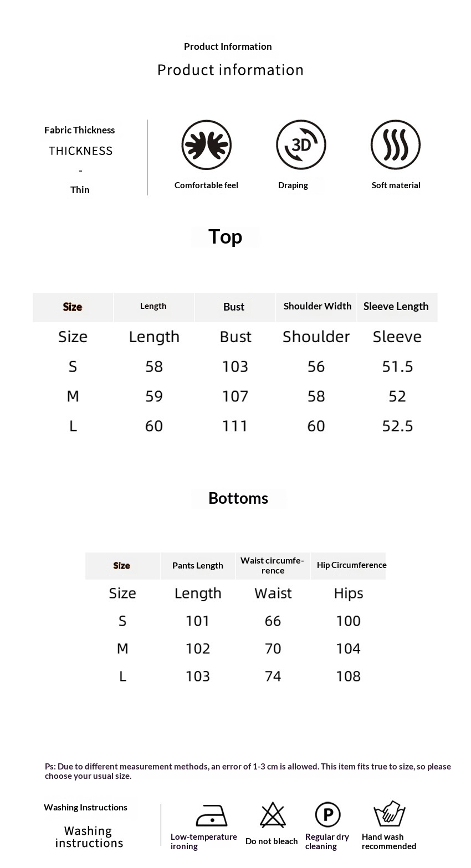Click the Sleeve Length column header
471x868 pixels.
point(396,307)
